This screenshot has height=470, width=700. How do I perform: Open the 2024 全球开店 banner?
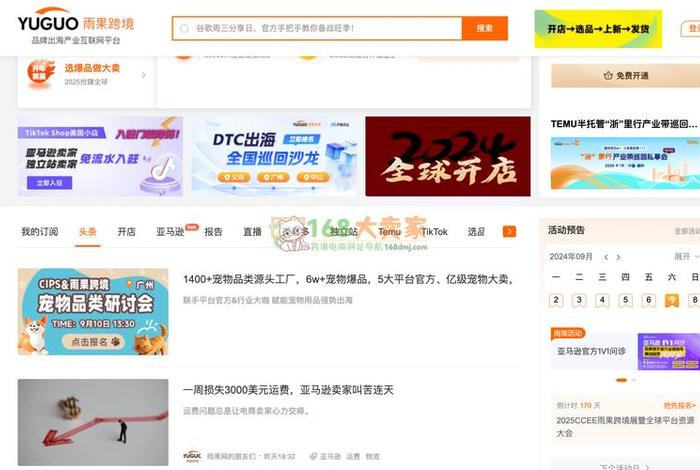pos(448,156)
